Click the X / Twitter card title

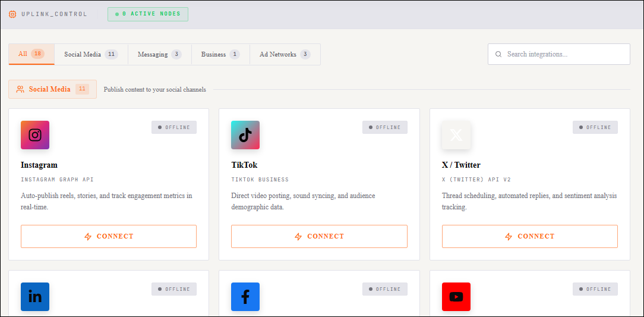click(461, 165)
